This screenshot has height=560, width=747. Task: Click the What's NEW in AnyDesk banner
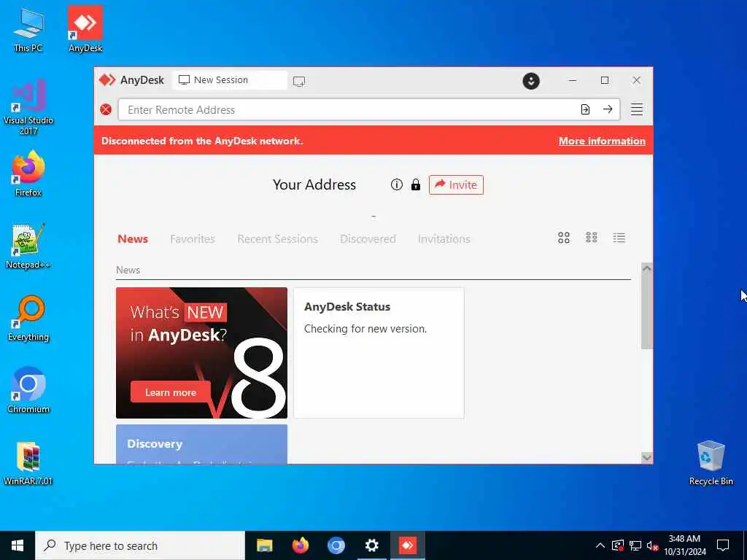click(x=201, y=353)
